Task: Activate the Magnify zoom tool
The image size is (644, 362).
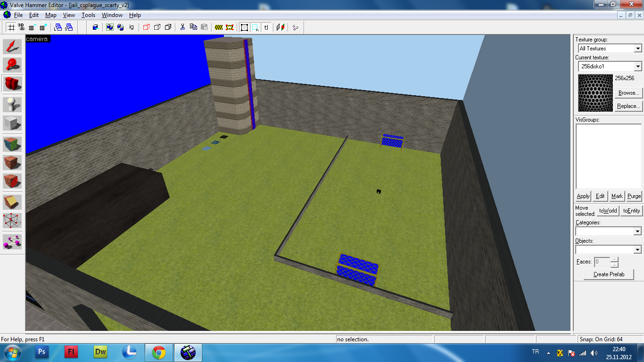Action: 13,65
